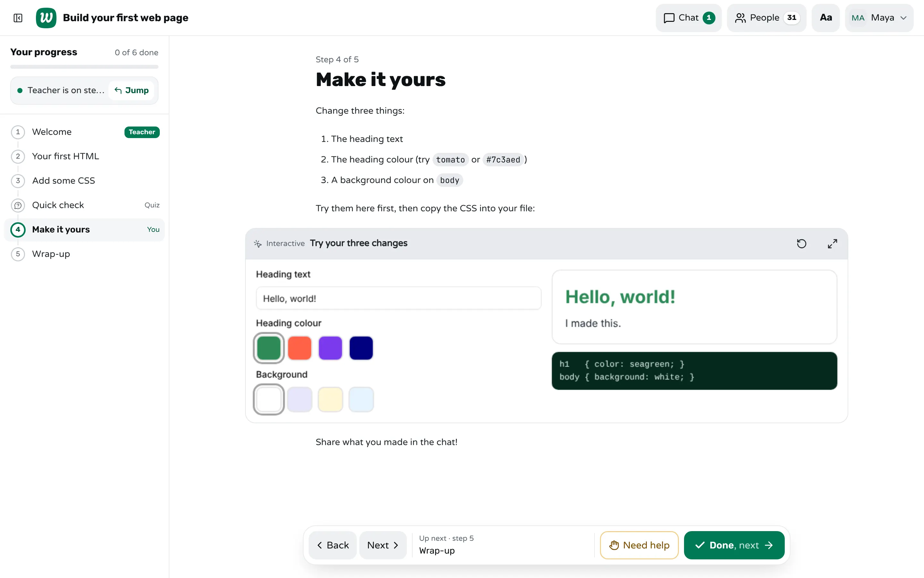Click the progress bar under Your progress
Screen dimensions: 924x578
click(84, 67)
